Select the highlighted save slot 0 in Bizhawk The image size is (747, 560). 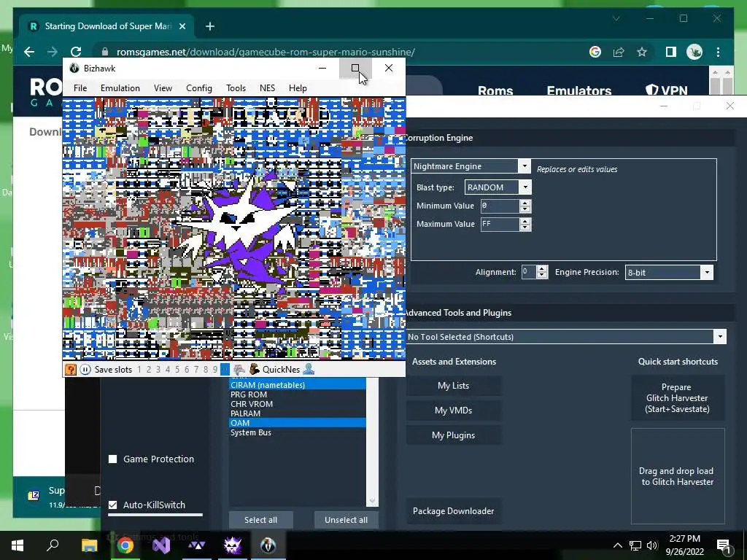225,370
